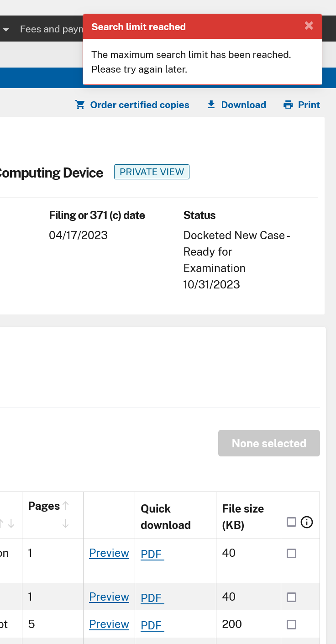Click the PDF link in the first row
The width and height of the screenshot is (336, 644).
pyautogui.click(x=152, y=554)
